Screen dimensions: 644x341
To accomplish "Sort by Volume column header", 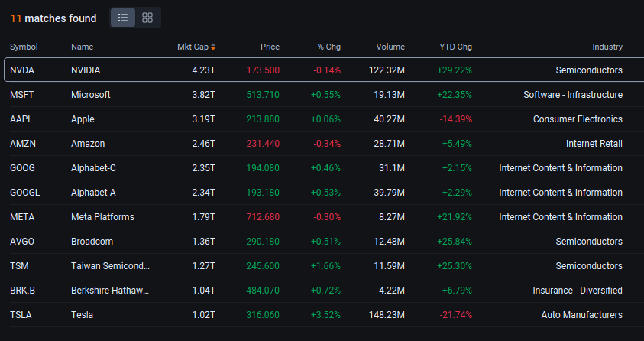I will [390, 47].
